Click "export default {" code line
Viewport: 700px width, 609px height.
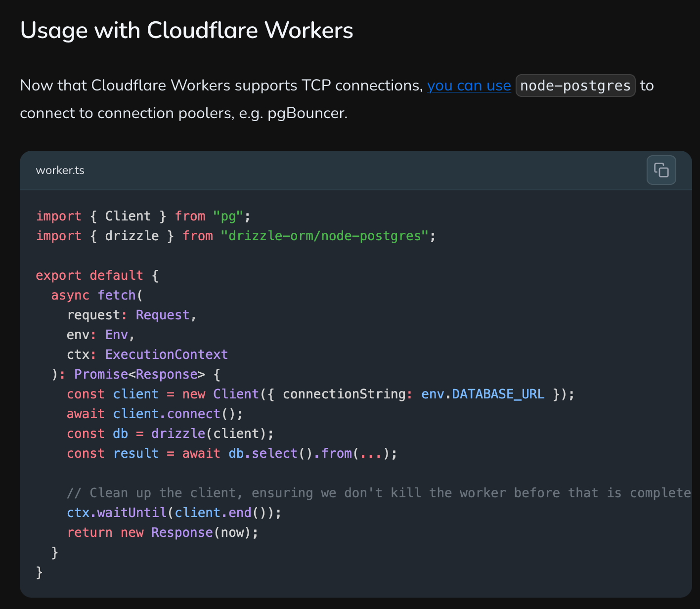point(97,275)
